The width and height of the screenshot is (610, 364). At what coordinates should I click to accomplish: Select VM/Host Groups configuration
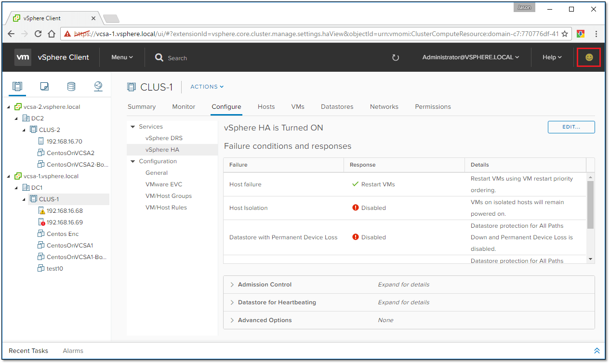pos(169,196)
